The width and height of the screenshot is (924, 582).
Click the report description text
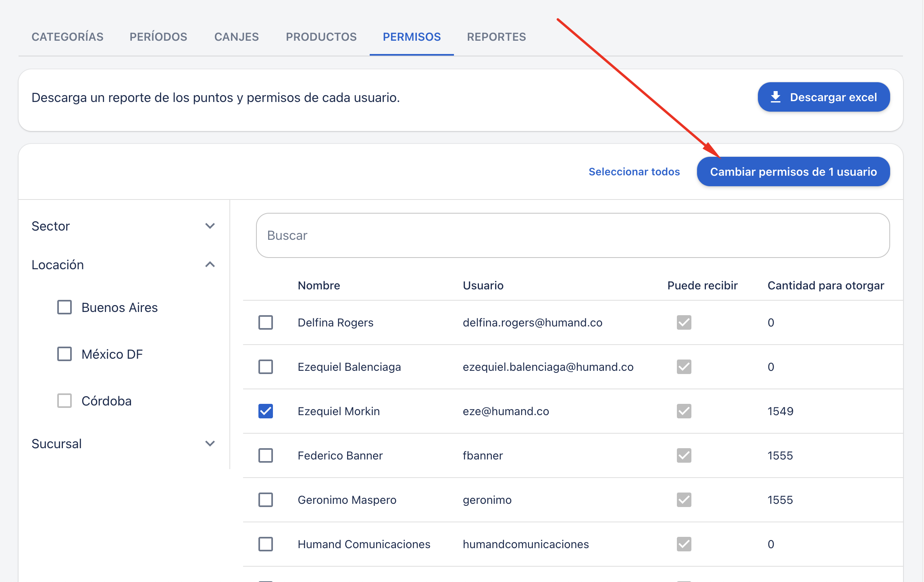(216, 98)
